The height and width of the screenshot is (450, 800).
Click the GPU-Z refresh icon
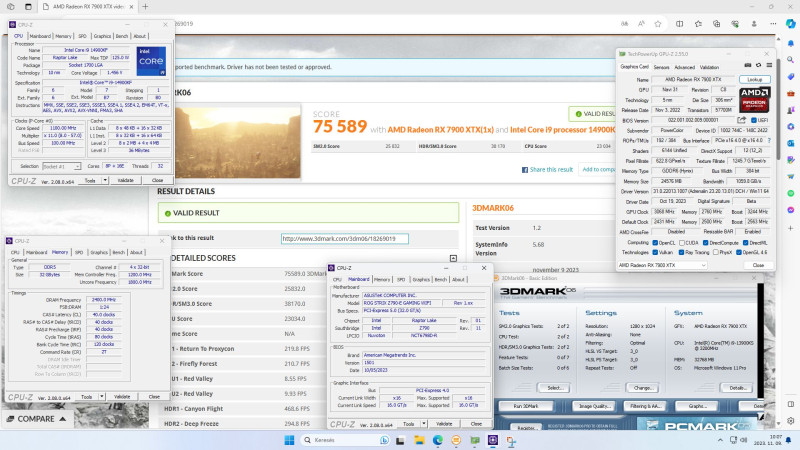pyautogui.click(x=759, y=65)
